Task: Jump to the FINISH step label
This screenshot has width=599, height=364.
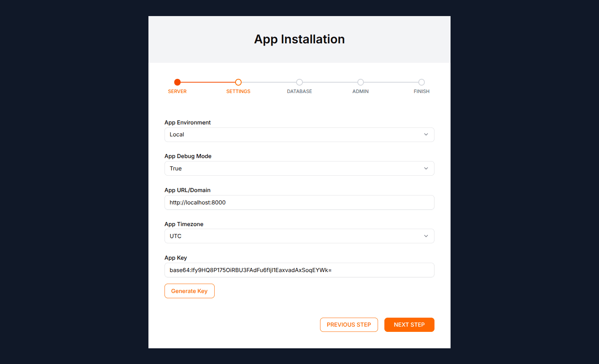Action: point(421,92)
